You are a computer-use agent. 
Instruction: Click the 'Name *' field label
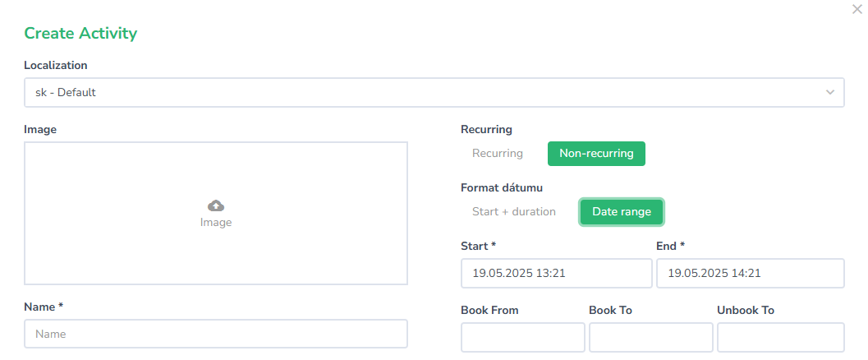[x=44, y=307]
